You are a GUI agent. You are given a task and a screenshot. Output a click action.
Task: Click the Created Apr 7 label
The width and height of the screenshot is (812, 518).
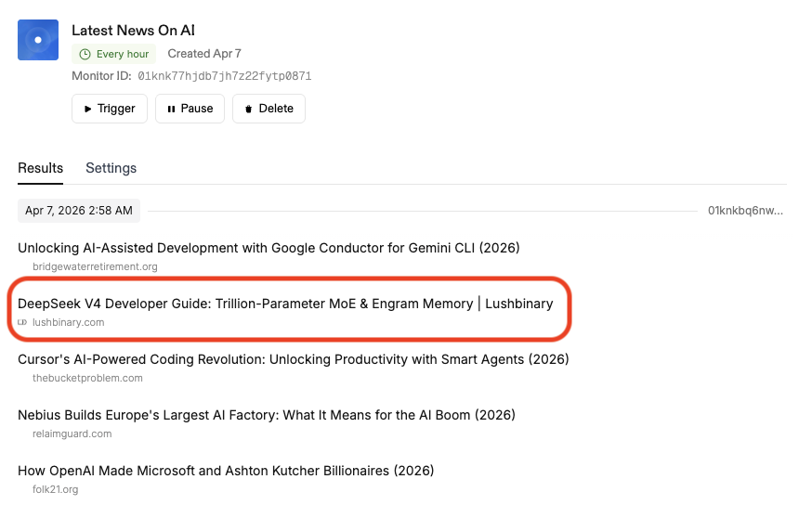[x=204, y=54]
